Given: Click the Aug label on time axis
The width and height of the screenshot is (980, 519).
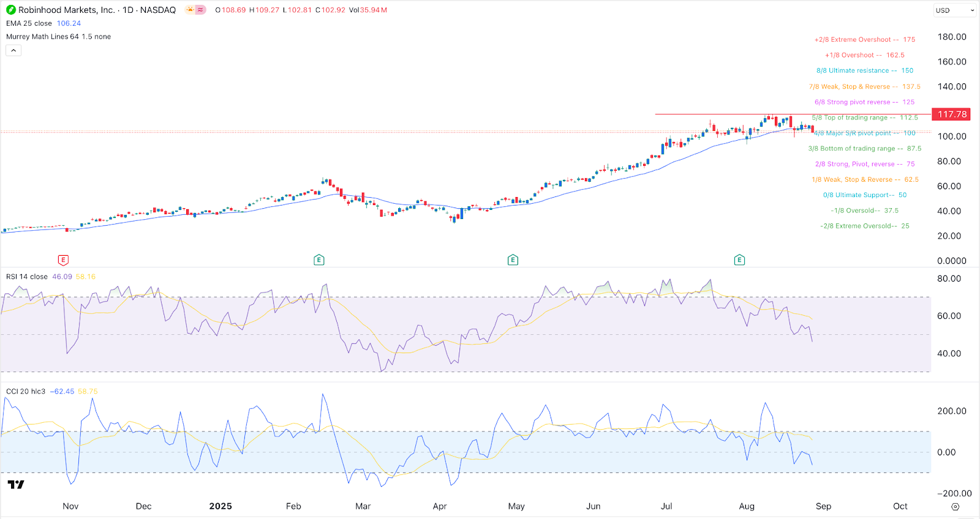Looking at the screenshot, I should pos(747,506).
